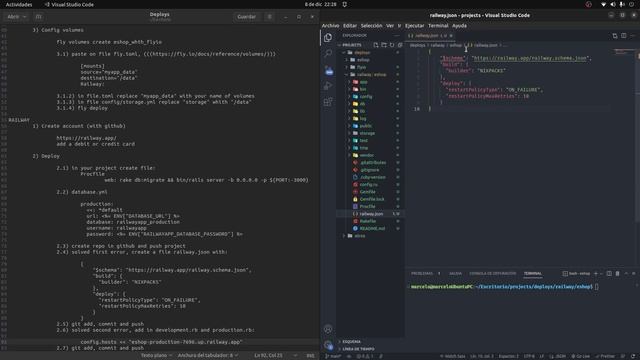Click the date and clock in top bar

click(320, 4)
